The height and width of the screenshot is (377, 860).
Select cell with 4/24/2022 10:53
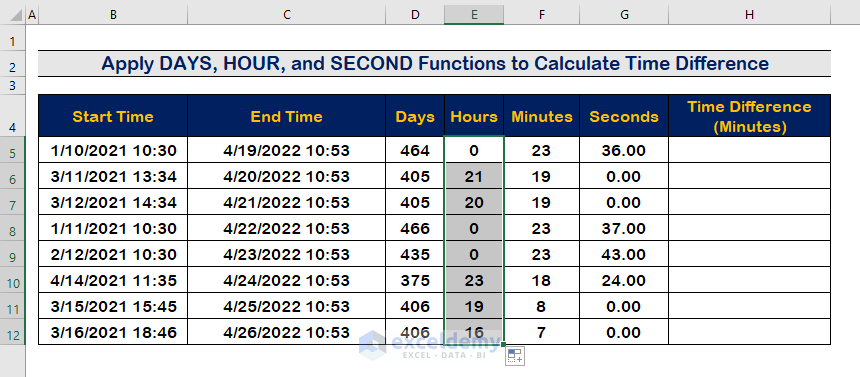(x=286, y=280)
